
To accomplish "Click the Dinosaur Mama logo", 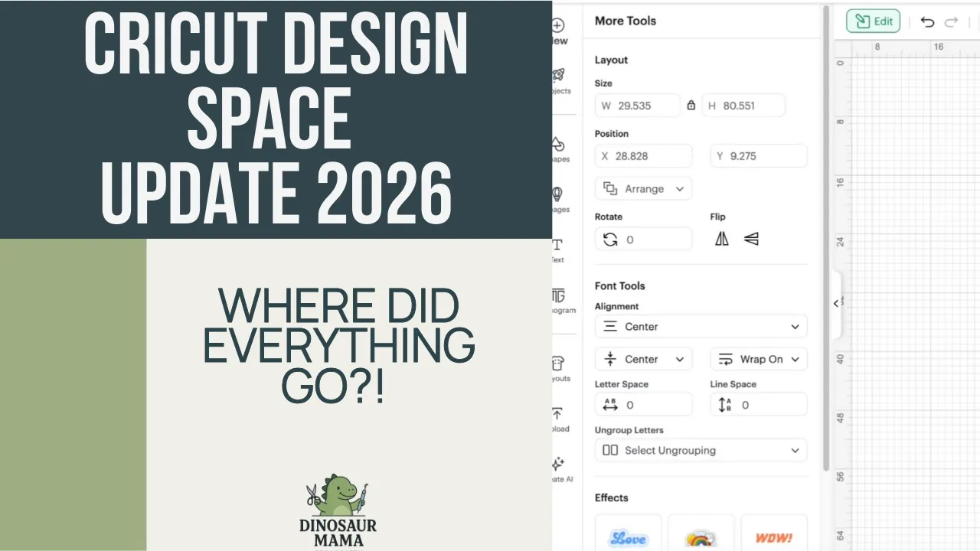I will [x=338, y=510].
